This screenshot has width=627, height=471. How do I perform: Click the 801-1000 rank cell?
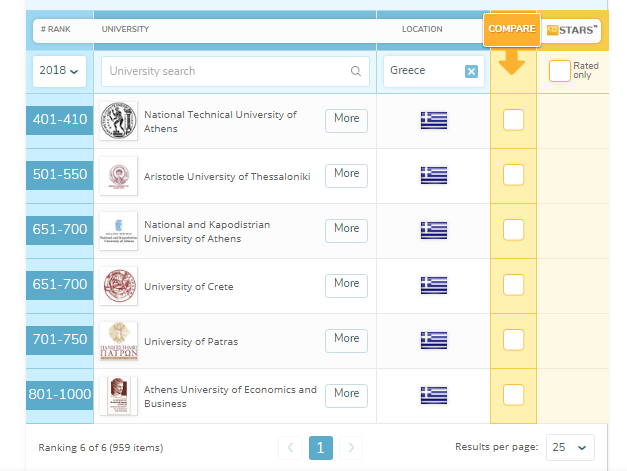(x=60, y=394)
